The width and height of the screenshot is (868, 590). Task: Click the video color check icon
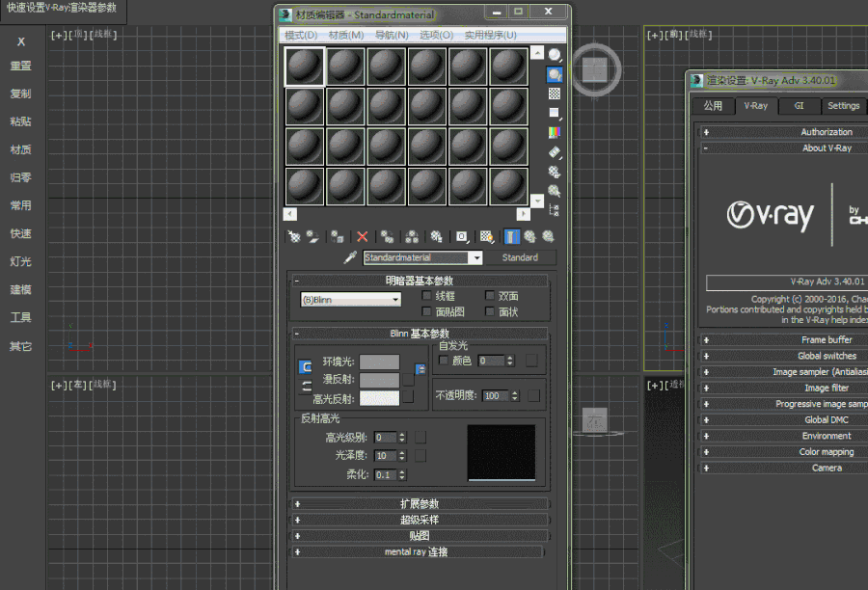(555, 132)
